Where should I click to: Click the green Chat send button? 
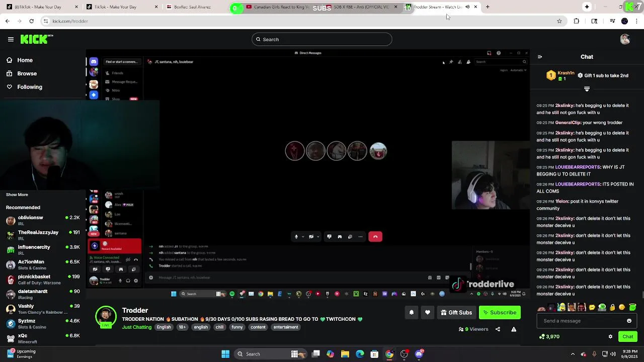[x=627, y=336]
